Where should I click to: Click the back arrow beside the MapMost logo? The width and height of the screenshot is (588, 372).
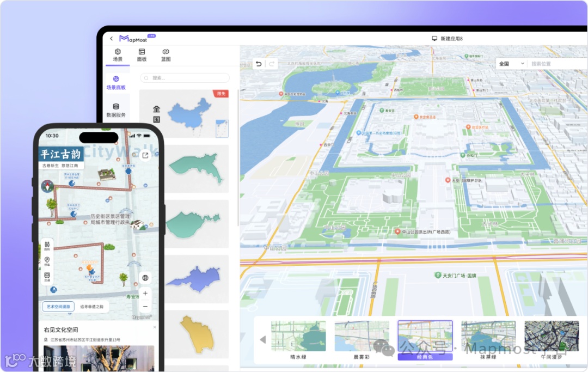click(112, 39)
